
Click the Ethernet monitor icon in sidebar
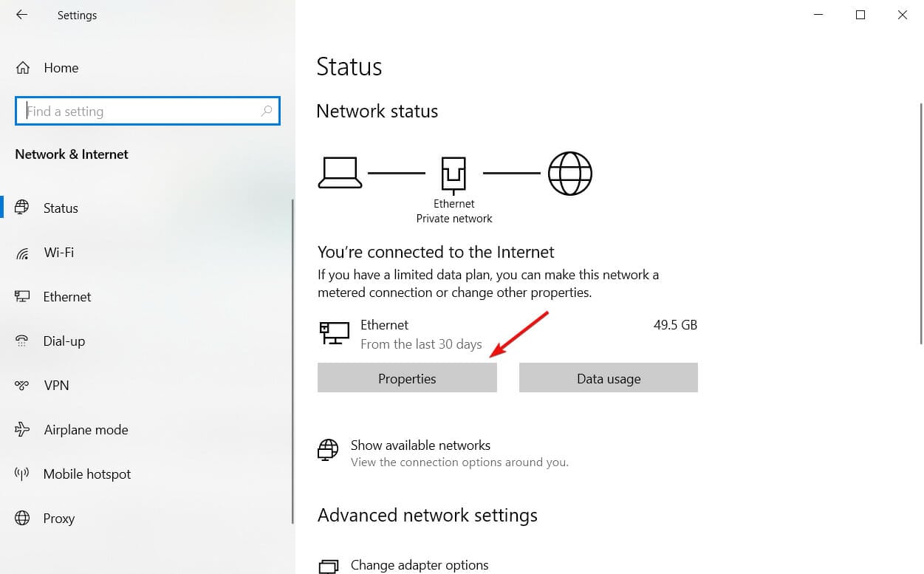point(22,297)
